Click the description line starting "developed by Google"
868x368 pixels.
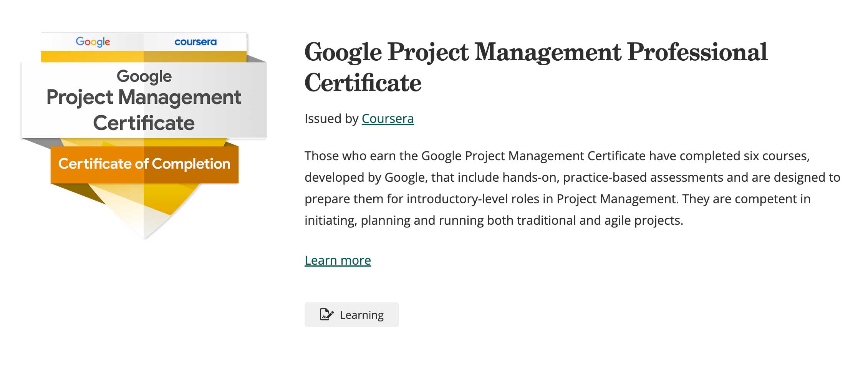[572, 177]
